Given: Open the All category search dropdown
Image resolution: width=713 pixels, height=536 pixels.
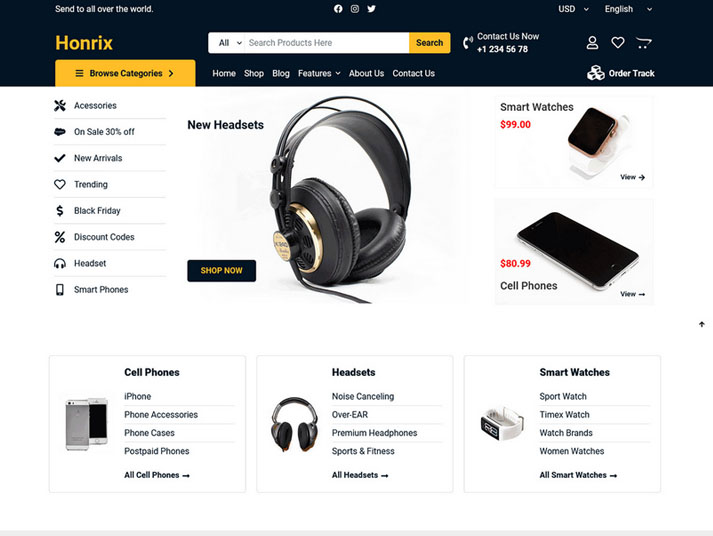Looking at the screenshot, I should [x=230, y=43].
